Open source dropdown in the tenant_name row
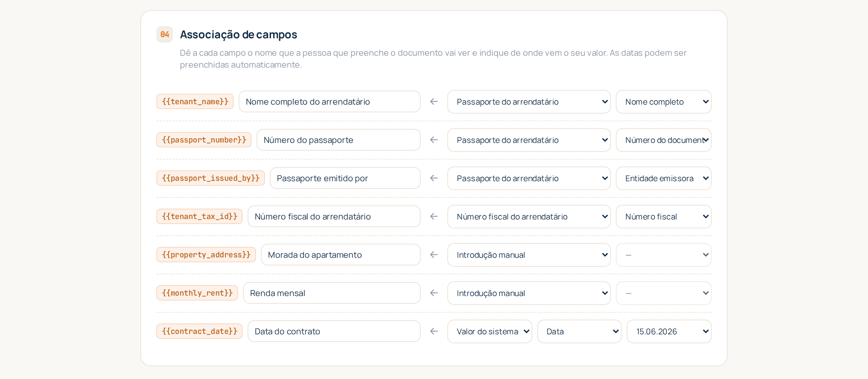The height and width of the screenshot is (379, 868). point(529,102)
